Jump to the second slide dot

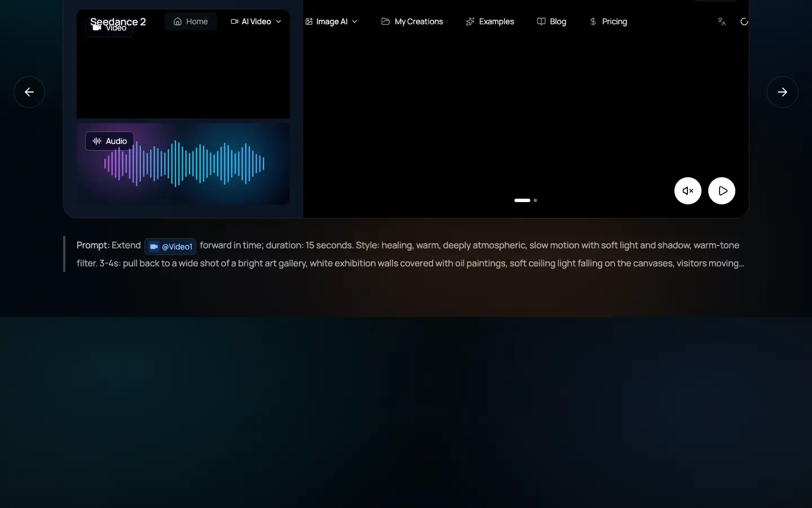click(535, 200)
